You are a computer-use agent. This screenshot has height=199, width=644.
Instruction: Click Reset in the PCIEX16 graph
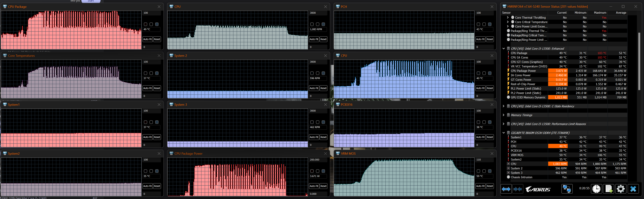tap(490, 137)
